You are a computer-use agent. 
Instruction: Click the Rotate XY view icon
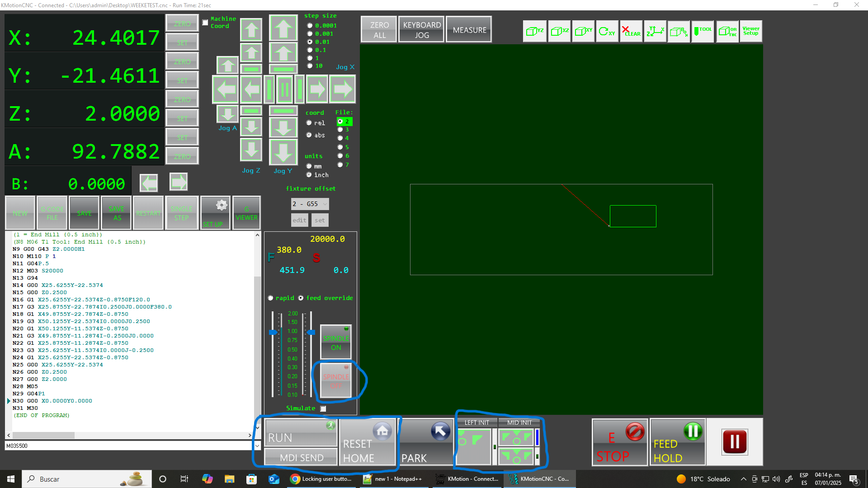coord(607,31)
